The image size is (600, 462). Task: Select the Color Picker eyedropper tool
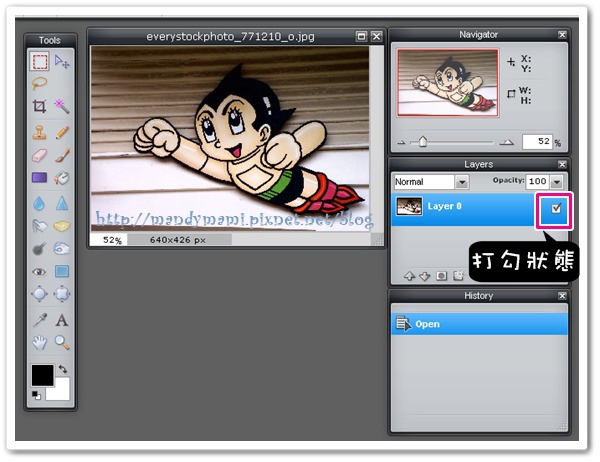(40, 320)
